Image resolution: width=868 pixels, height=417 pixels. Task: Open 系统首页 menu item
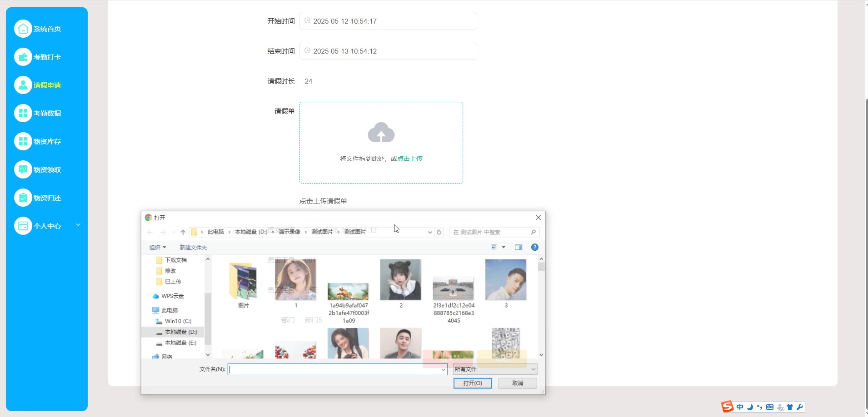(x=47, y=29)
